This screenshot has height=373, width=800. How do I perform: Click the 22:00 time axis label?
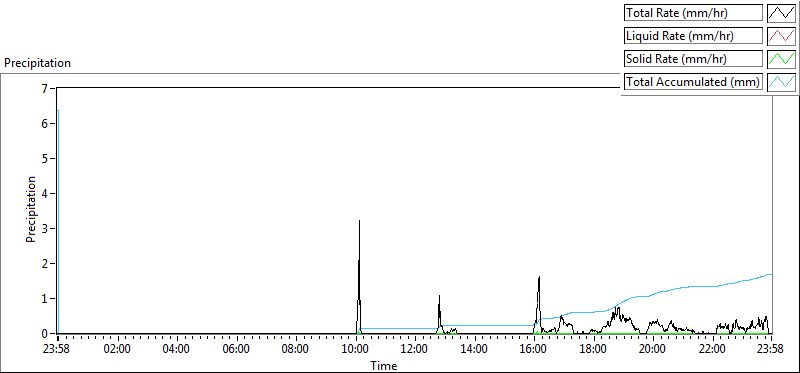[x=712, y=350]
